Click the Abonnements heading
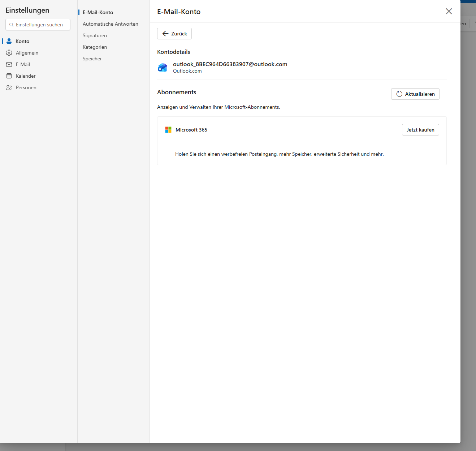Image resolution: width=476 pixels, height=451 pixels. point(177,92)
